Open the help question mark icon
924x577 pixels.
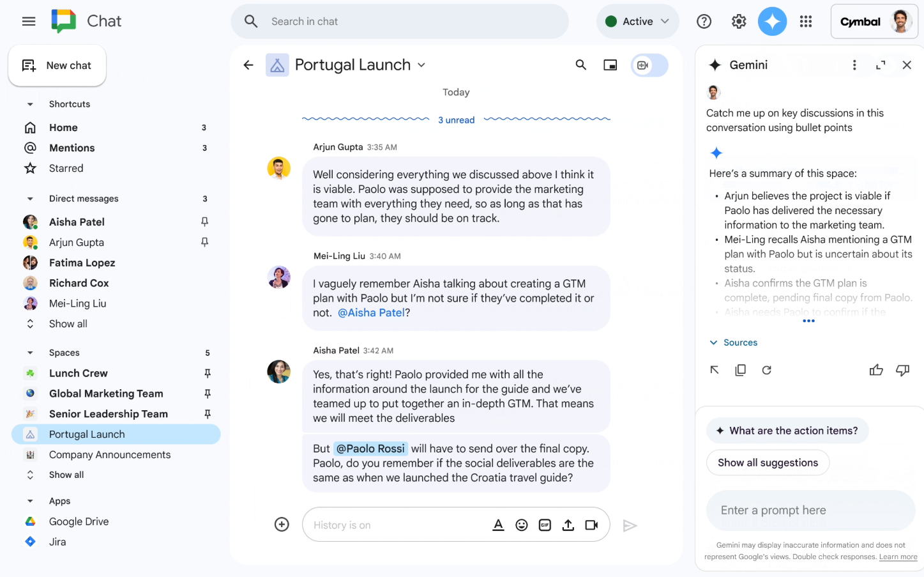pyautogui.click(x=704, y=22)
